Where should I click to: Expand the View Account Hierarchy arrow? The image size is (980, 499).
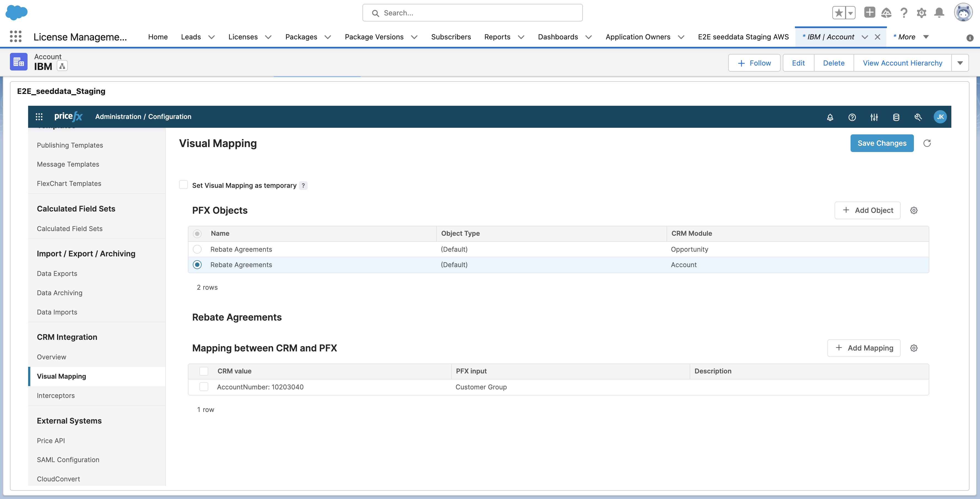961,63
